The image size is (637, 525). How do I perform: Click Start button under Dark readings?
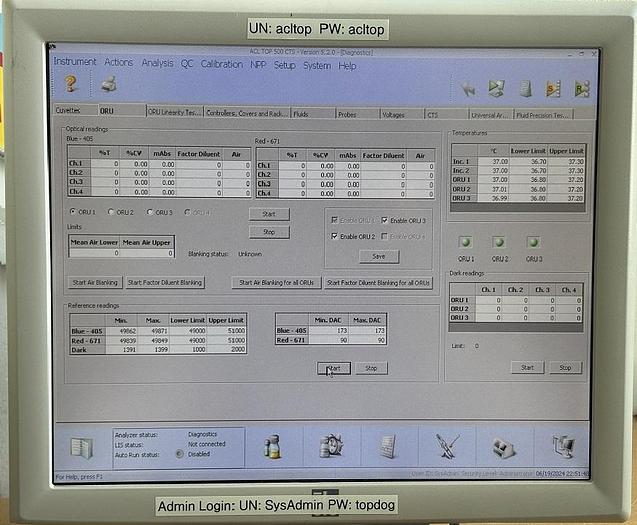[x=527, y=367]
